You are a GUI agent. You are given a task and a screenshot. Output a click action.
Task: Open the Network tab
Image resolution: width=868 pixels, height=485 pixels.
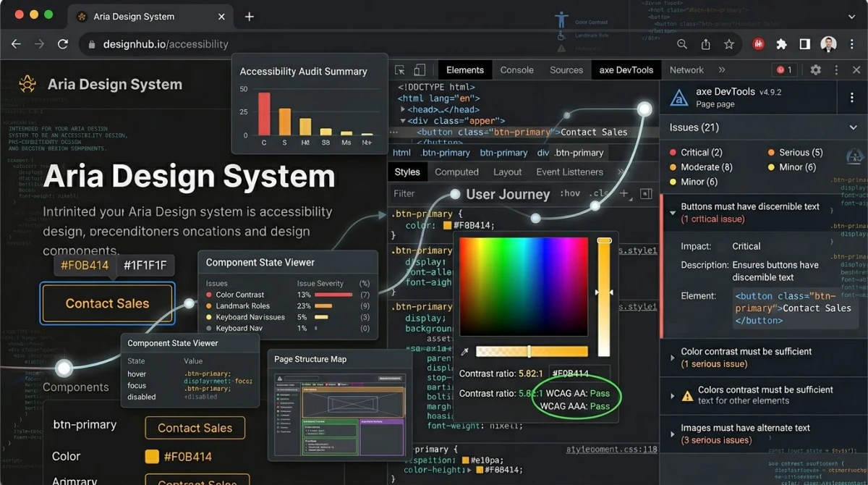tap(686, 70)
